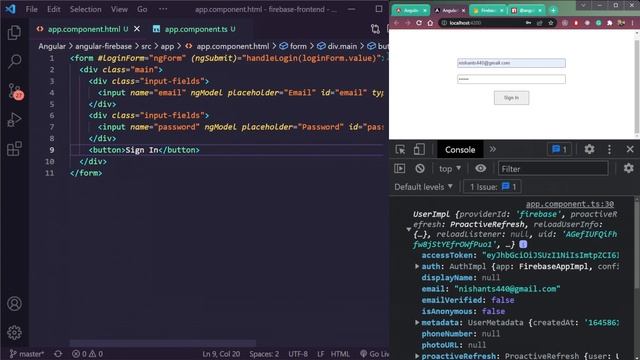Switch to the first Angular browser tab
This screenshot has height=360, width=640.
411,10
